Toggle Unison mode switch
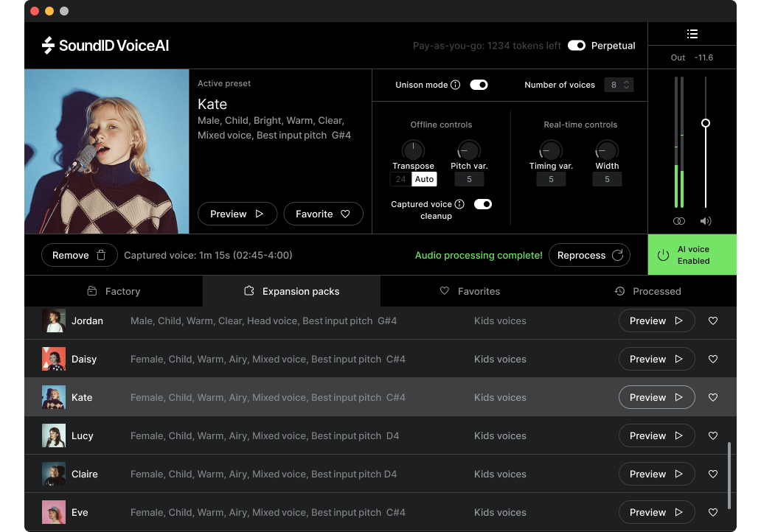The image size is (761, 532). tap(479, 85)
